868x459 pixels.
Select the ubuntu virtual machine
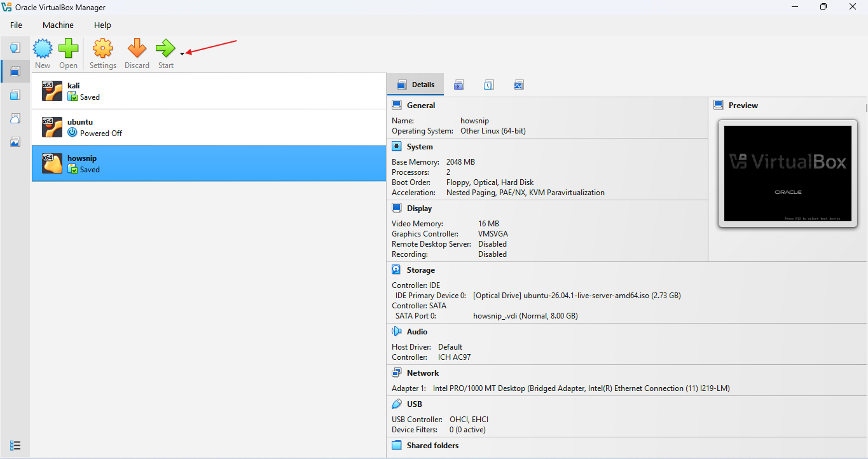pyautogui.click(x=209, y=127)
